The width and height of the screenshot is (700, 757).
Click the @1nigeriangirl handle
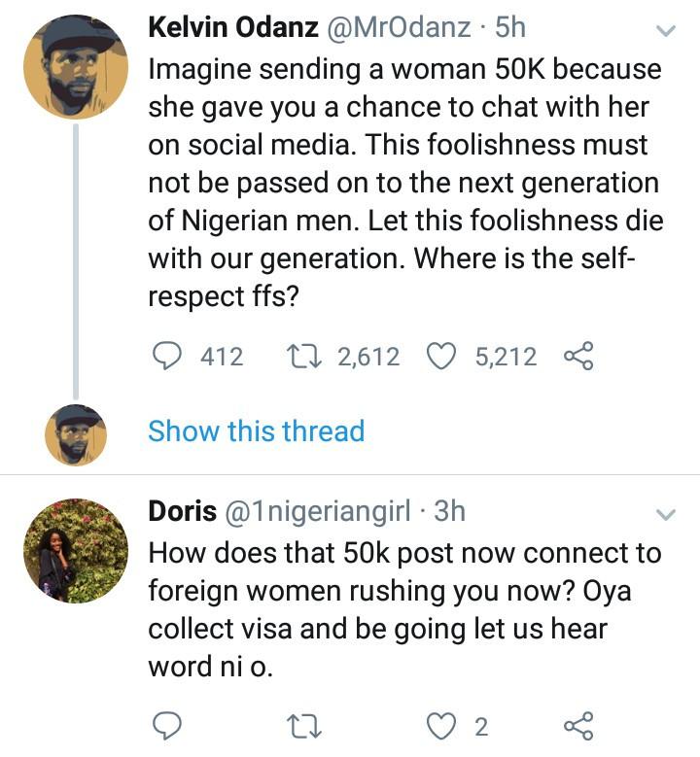click(x=324, y=510)
